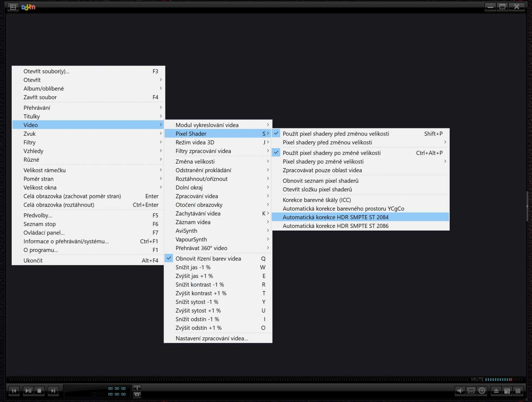Open 'Předvolby...' menu item
Image resolution: width=532 pixels, height=402 pixels.
click(x=88, y=215)
